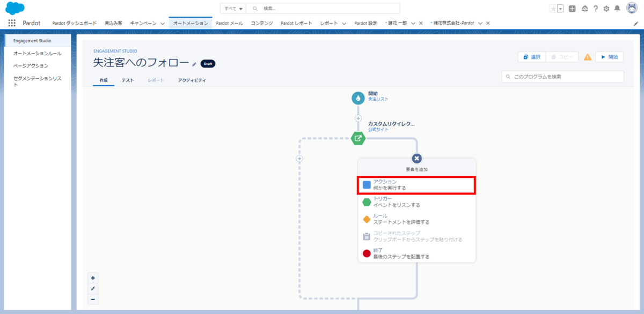
Task: Close the company Pardot tab
Action: tap(488, 24)
